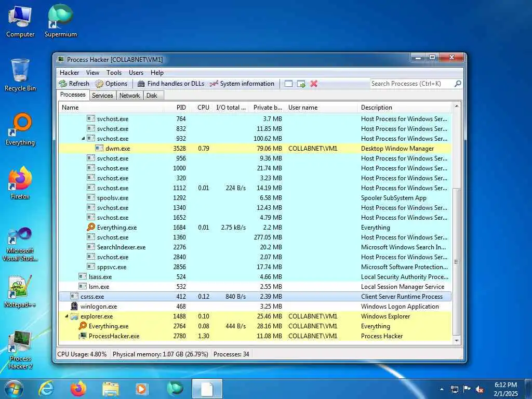Click Physical memory status bar entry

160,354
